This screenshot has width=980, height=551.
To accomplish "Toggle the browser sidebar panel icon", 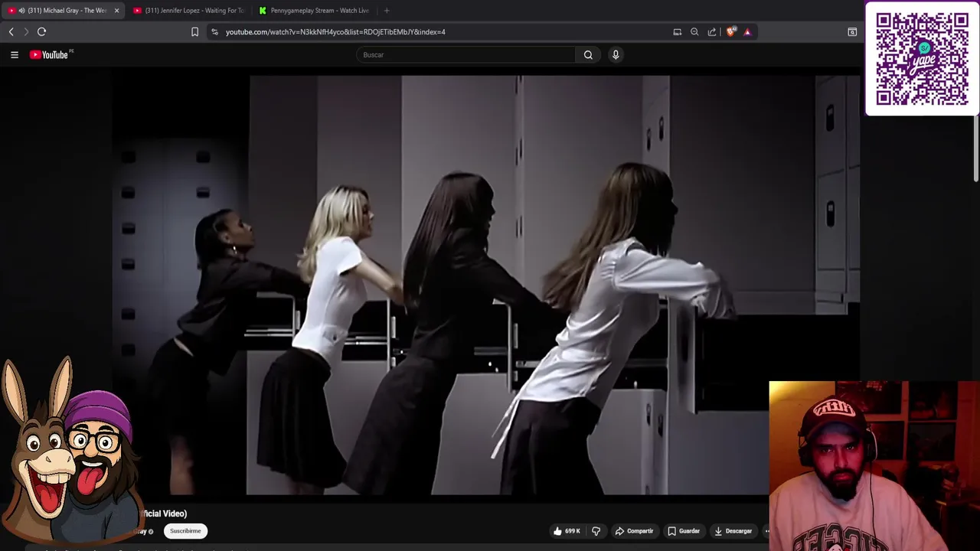I will [x=852, y=31].
